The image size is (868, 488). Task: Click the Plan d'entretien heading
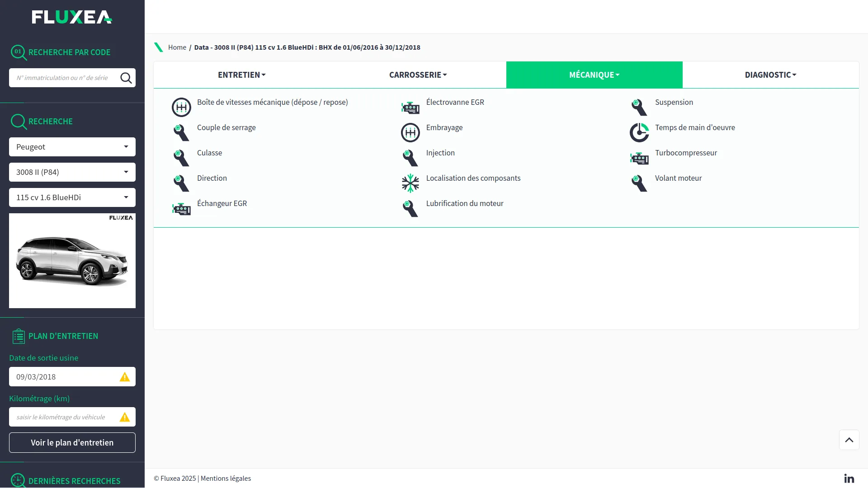pos(63,336)
